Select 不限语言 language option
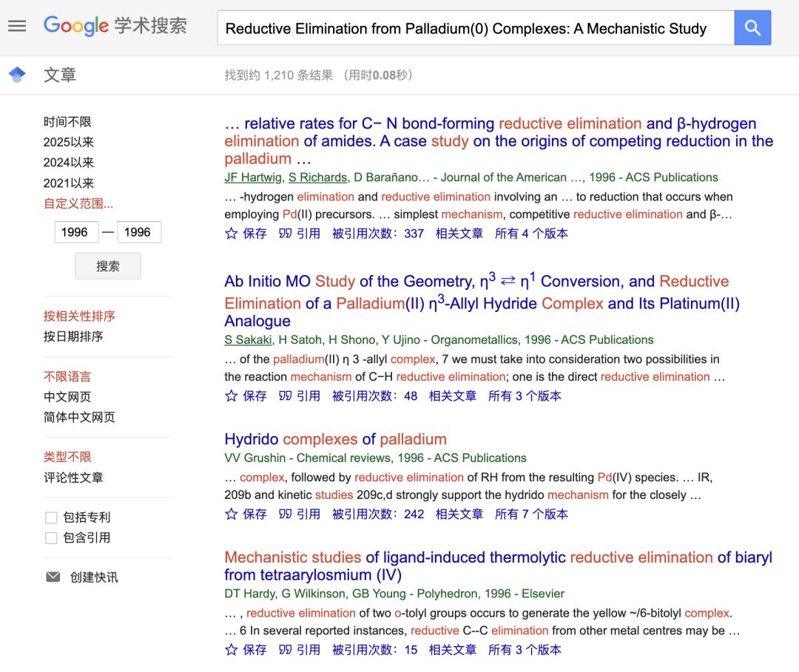 click(67, 377)
